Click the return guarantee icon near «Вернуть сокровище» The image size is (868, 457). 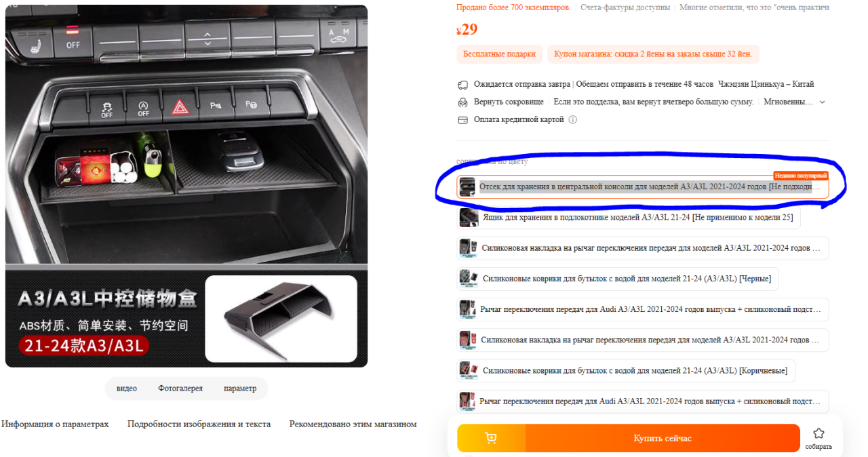pos(462,102)
